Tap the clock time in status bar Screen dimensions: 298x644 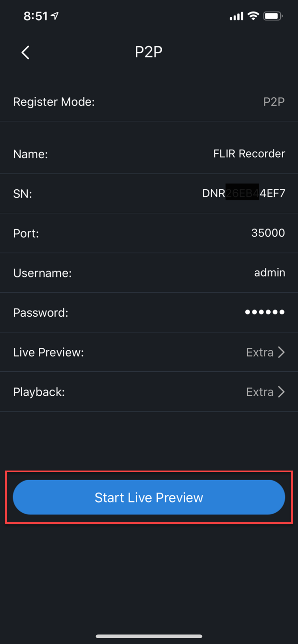[x=36, y=16]
